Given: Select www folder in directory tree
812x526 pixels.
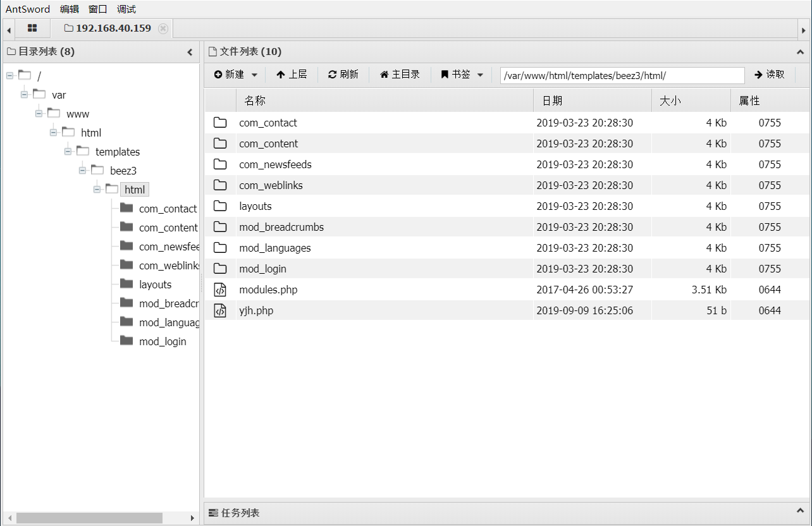Looking at the screenshot, I should [78, 114].
